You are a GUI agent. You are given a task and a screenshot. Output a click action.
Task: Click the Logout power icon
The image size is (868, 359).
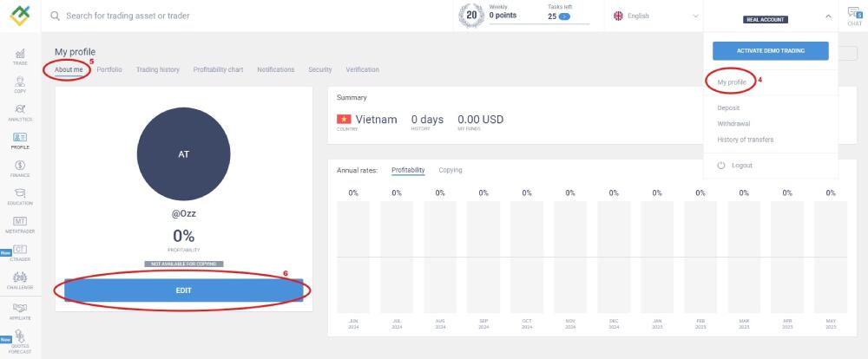pyautogui.click(x=720, y=166)
